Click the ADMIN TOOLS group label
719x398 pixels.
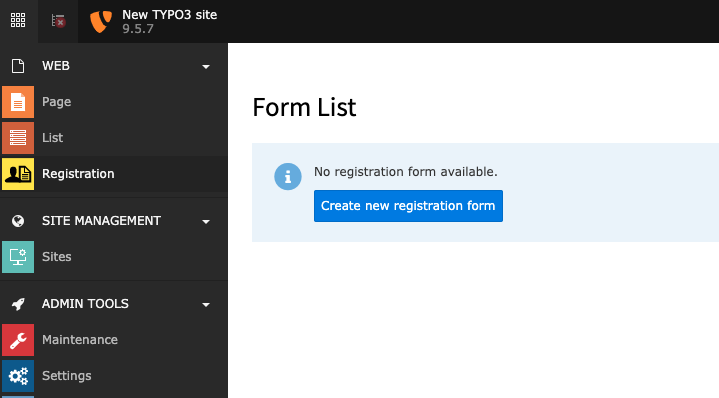pyautogui.click(x=85, y=304)
